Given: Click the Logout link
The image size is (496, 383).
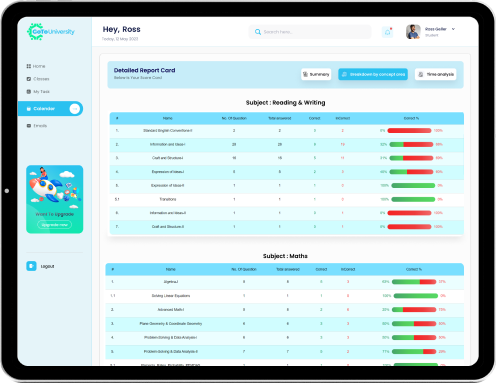Looking at the screenshot, I should (47, 266).
